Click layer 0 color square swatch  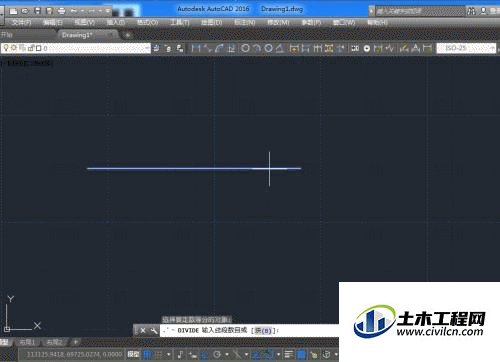tap(39, 48)
